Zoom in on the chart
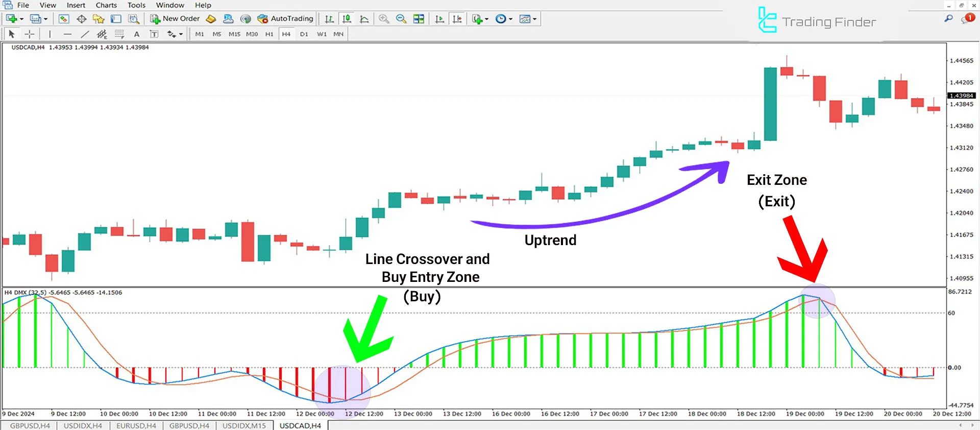Image resolution: width=980 pixels, height=430 pixels. (x=384, y=19)
